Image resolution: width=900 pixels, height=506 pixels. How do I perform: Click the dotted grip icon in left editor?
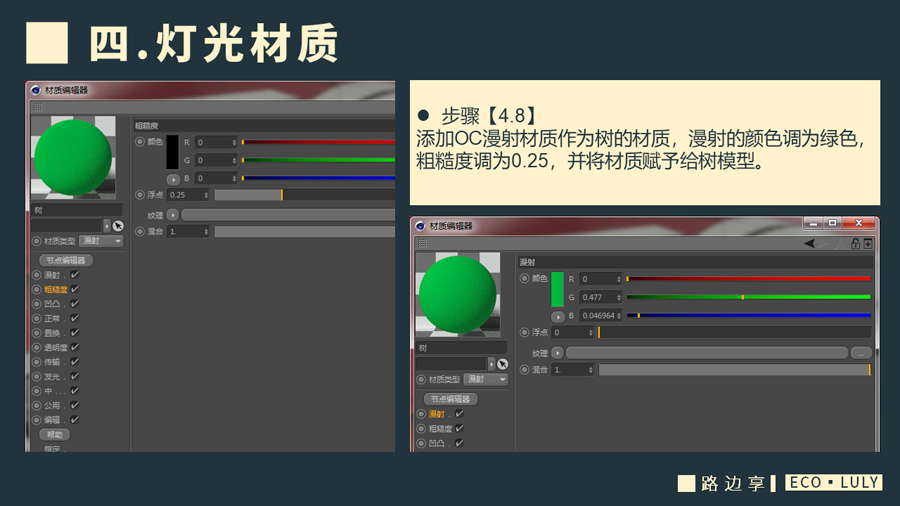(x=38, y=107)
